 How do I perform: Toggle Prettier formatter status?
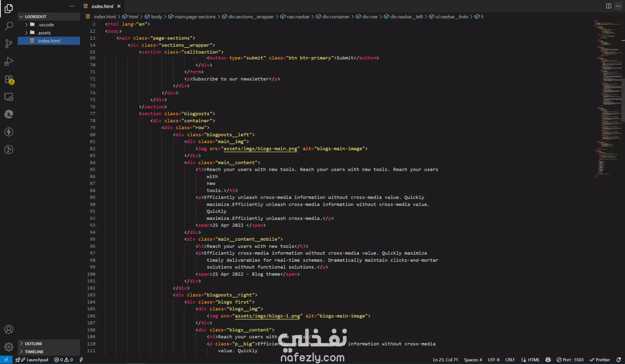[600, 360]
